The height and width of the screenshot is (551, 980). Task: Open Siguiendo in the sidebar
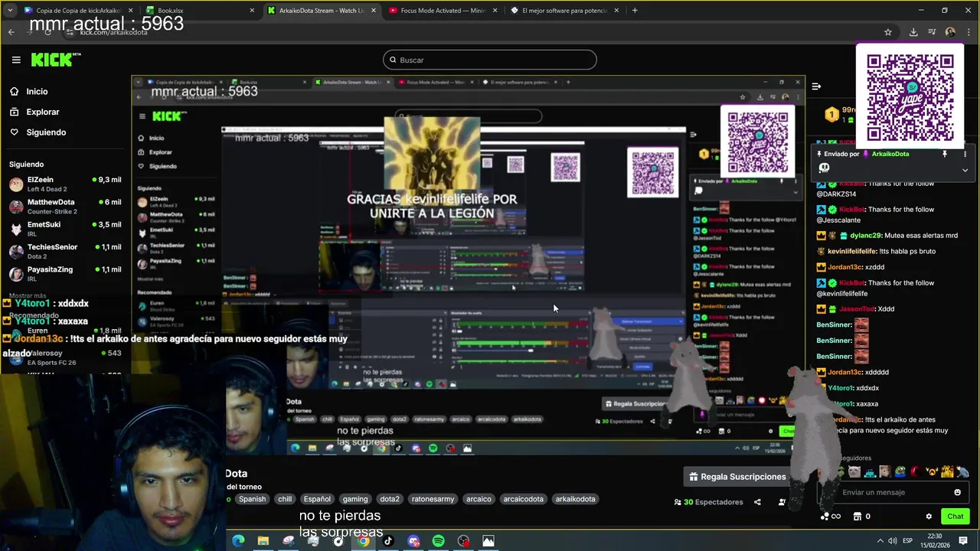(x=46, y=132)
